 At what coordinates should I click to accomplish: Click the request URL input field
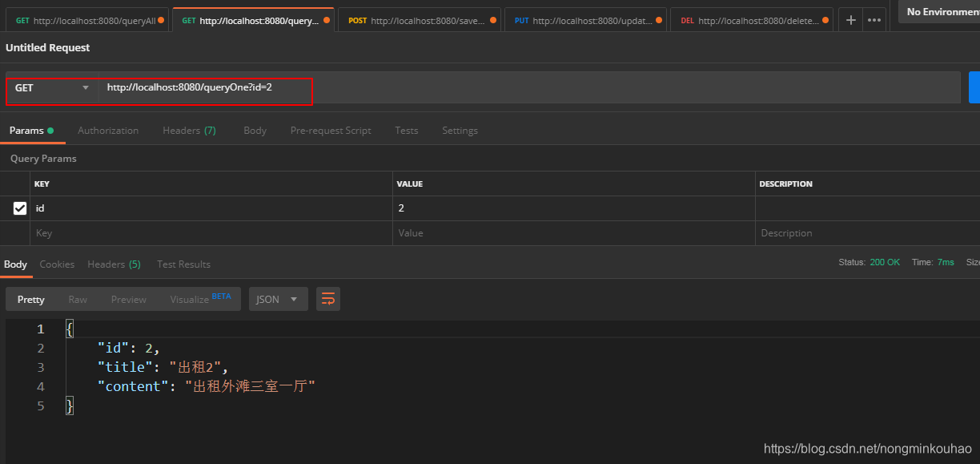528,87
